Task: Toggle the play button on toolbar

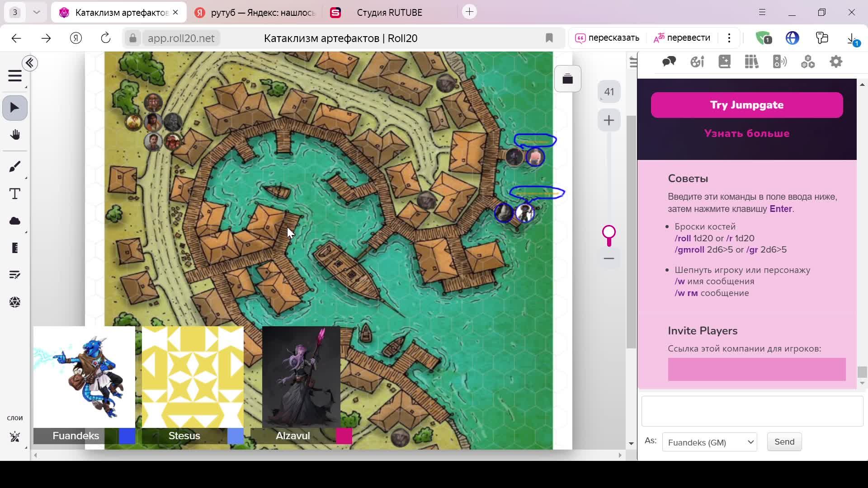Action: [15, 107]
